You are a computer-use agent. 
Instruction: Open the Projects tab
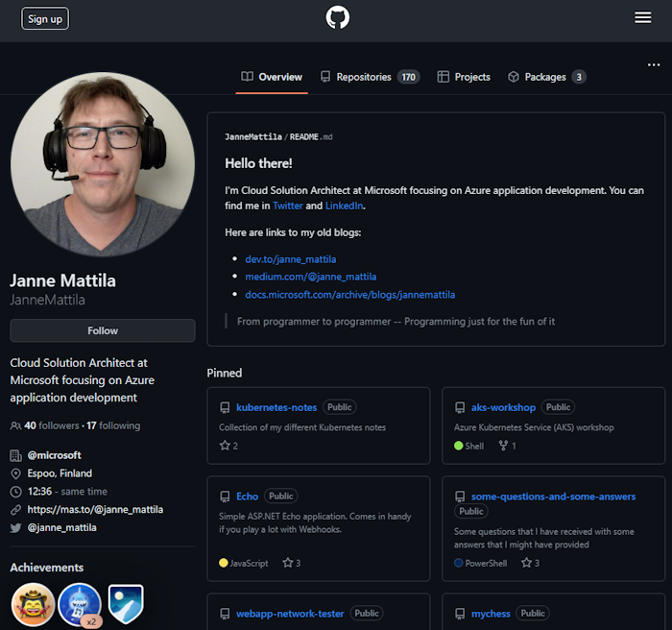click(464, 77)
